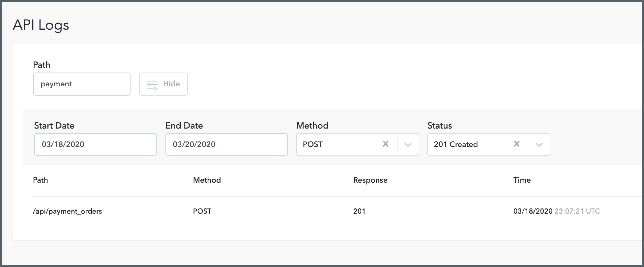
Task: Click the Method column header
Action: pyautogui.click(x=207, y=180)
